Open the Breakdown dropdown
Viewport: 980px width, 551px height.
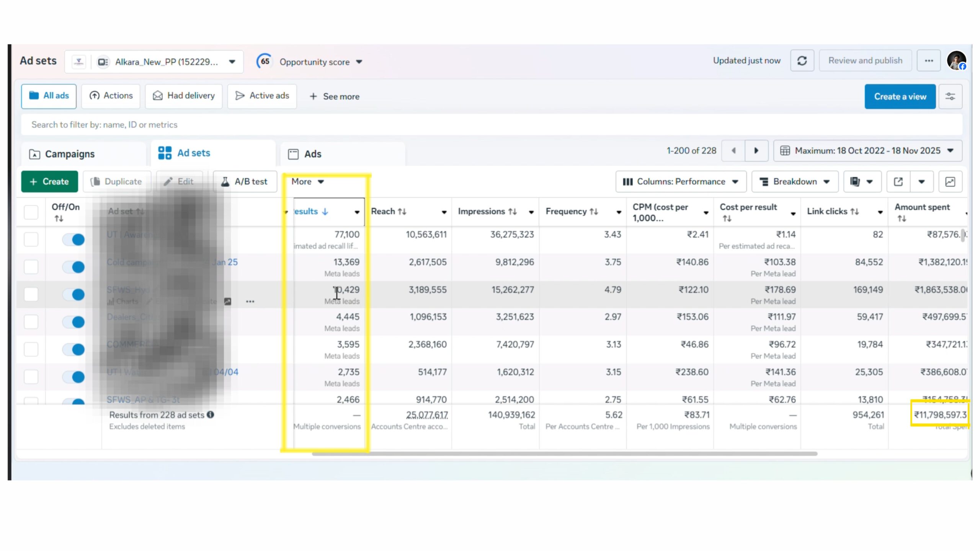tap(795, 182)
